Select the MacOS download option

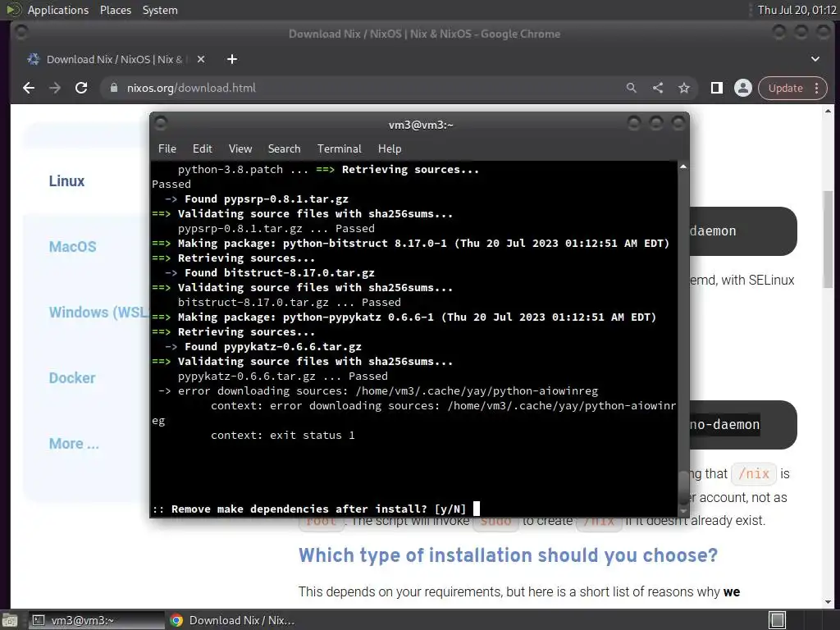pyautogui.click(x=73, y=247)
